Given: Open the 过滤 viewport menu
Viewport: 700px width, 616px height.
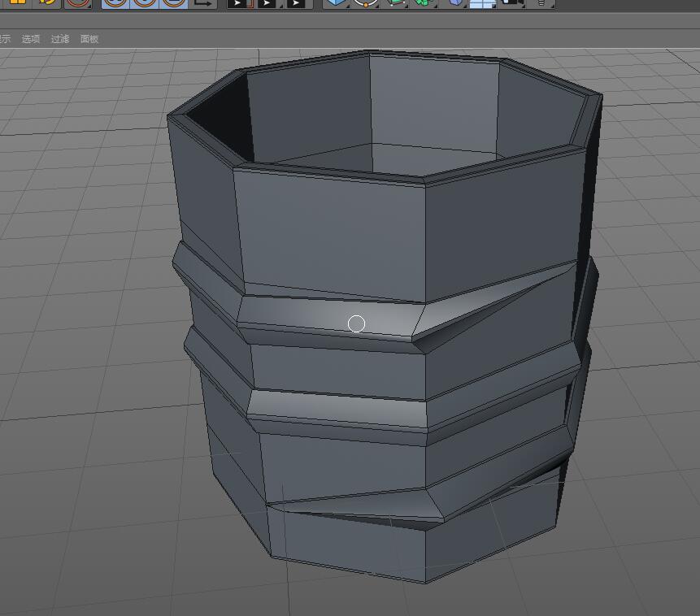Looking at the screenshot, I should coord(60,39).
